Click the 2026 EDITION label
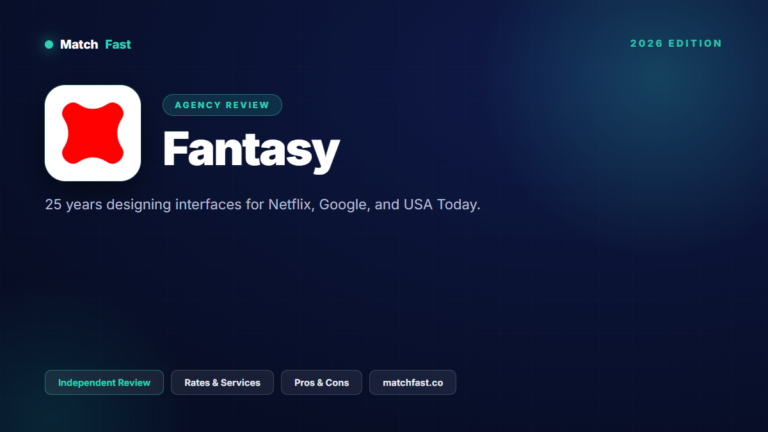768x432 pixels. [676, 44]
